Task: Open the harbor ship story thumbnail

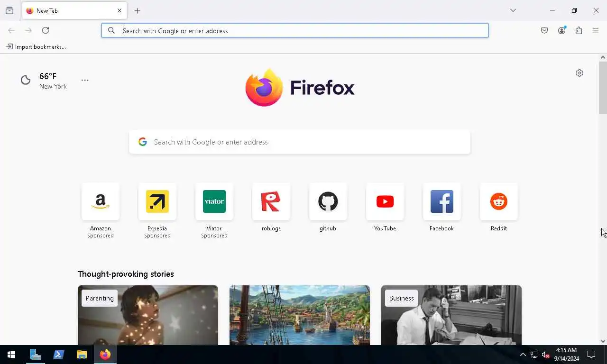Action: tap(300, 315)
